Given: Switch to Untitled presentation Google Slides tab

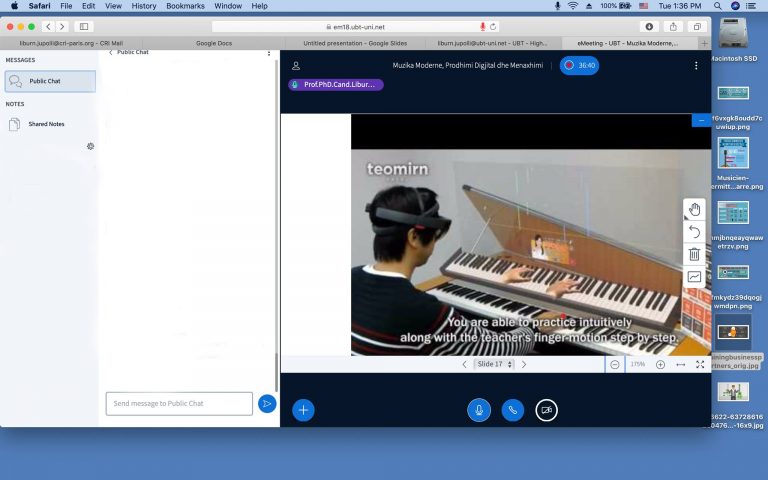Looking at the screenshot, I should tap(355, 43).
